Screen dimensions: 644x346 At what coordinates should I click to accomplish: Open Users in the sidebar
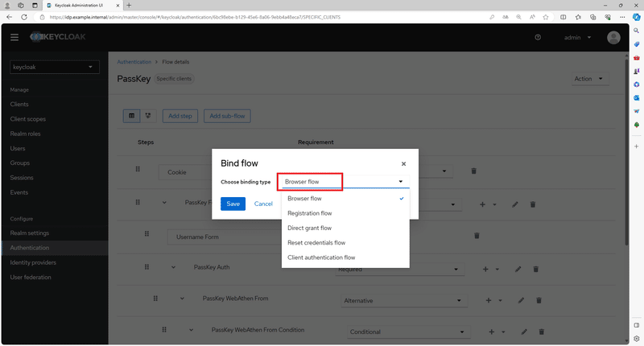[18, 148]
